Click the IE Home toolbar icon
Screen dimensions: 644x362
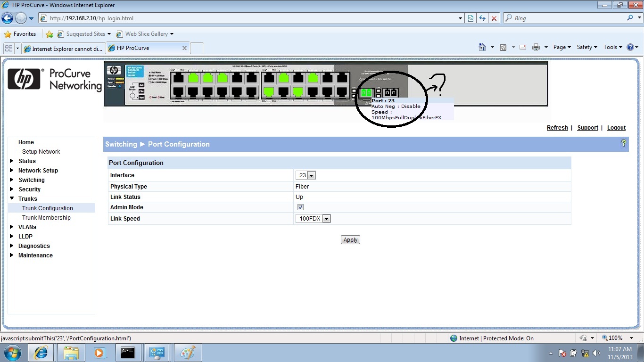tap(482, 47)
